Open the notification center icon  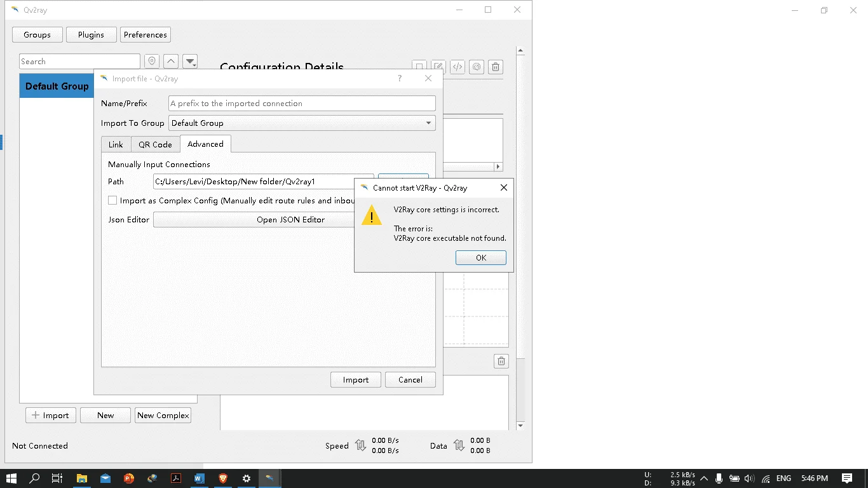pyautogui.click(x=847, y=478)
